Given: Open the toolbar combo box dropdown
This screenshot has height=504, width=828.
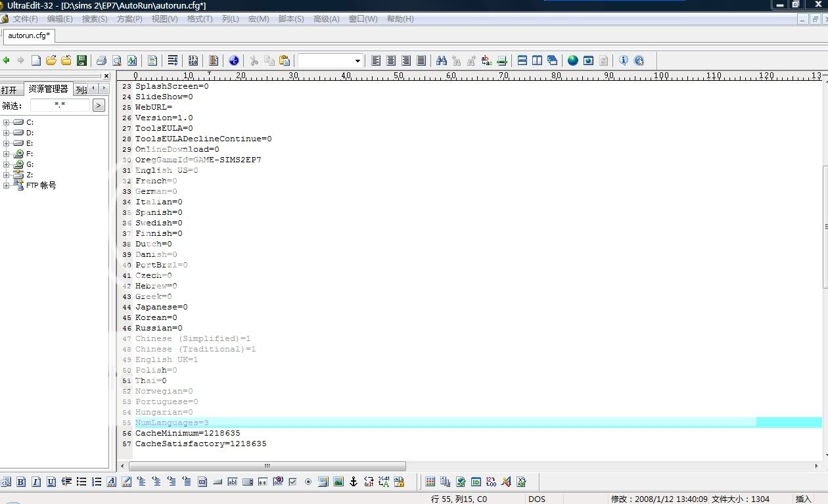Looking at the screenshot, I should click(357, 60).
